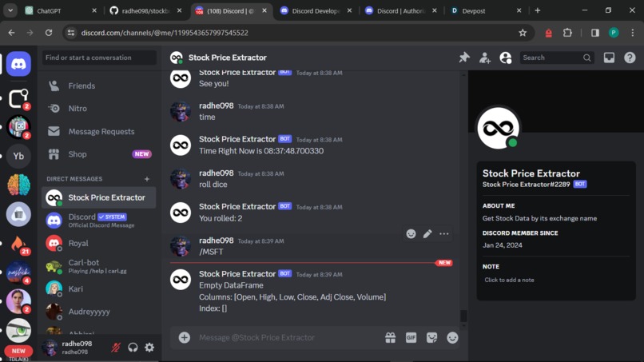The height and width of the screenshot is (362, 644).
Task: Click Stock Price Extractor name on dice reply
Action: pos(237,207)
